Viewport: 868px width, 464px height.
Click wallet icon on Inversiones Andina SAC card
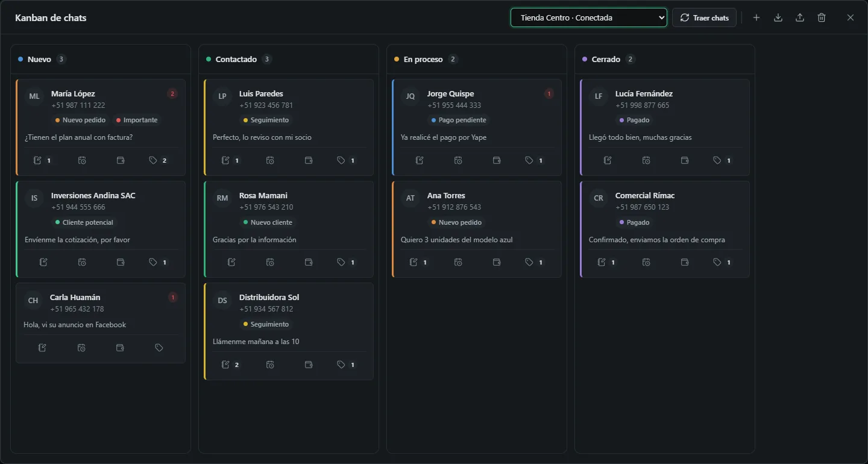click(121, 262)
